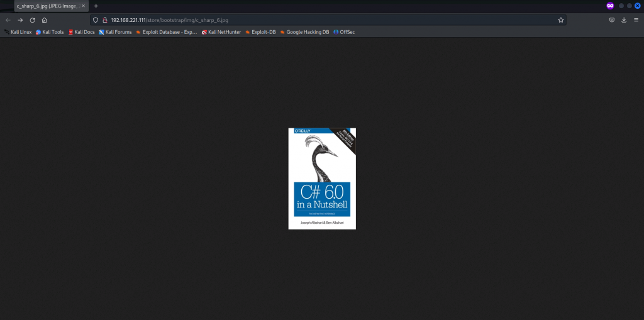Viewport: 644px width, 320px height.
Task: Open the Google Hacking DB bookmark
Action: 304,32
